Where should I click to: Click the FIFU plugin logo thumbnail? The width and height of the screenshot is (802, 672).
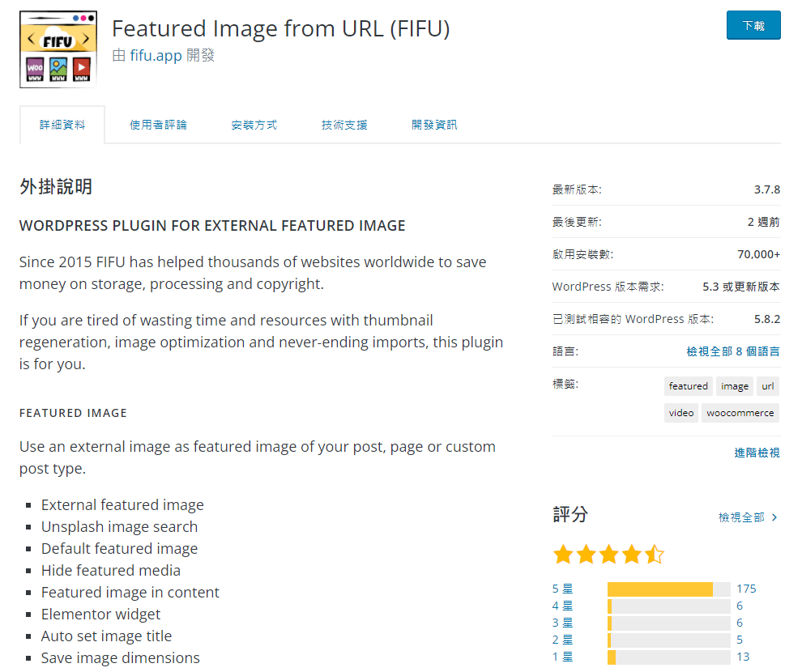click(x=58, y=49)
